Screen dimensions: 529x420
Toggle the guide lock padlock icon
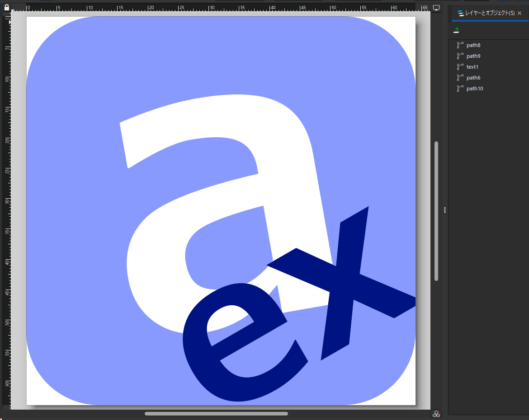tap(7, 7)
